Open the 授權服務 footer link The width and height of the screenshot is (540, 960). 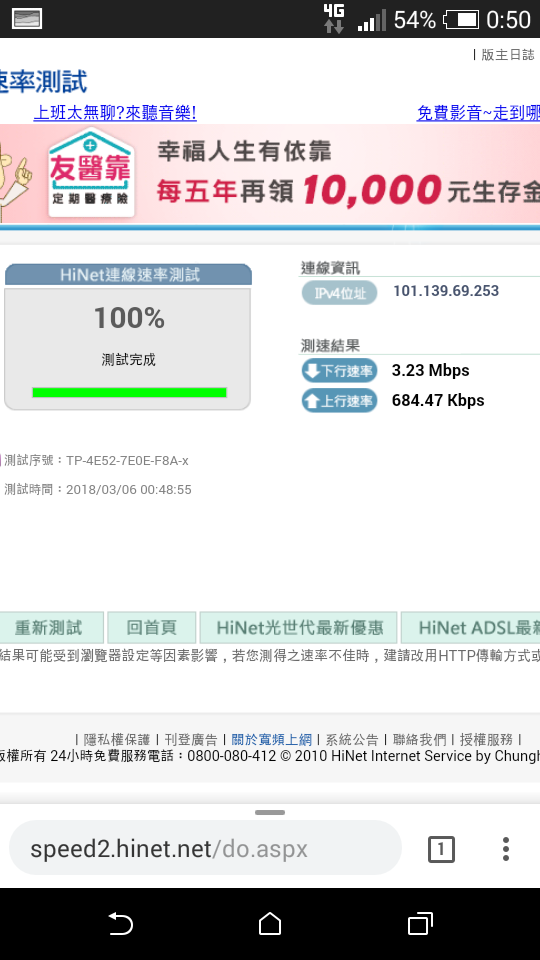click(486, 740)
